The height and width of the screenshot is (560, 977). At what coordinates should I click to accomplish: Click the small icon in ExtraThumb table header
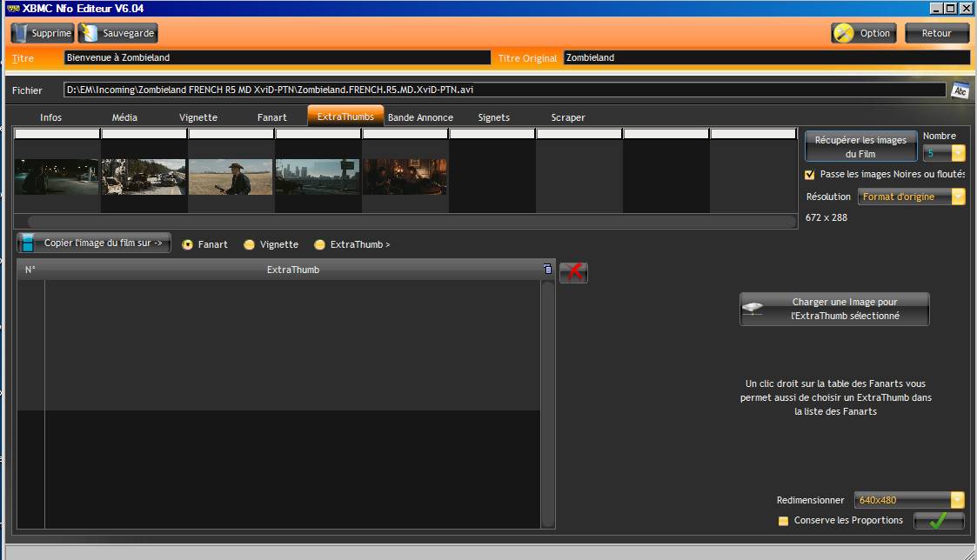point(547,270)
